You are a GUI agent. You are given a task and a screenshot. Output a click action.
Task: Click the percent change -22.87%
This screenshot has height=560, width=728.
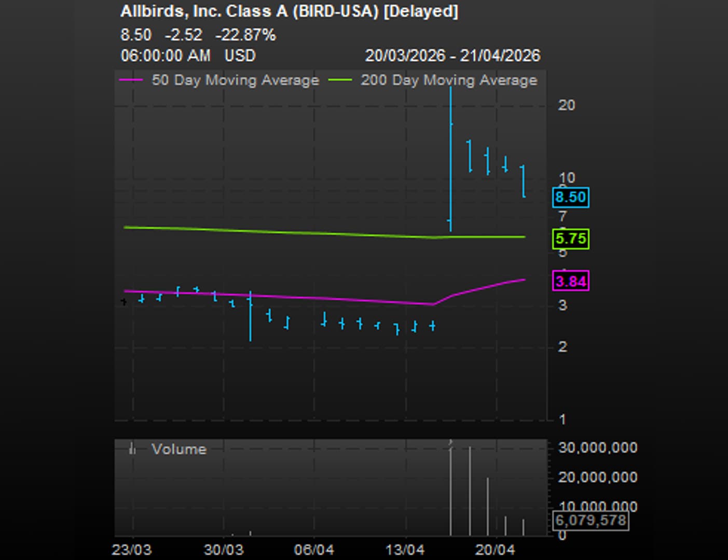pos(245,35)
